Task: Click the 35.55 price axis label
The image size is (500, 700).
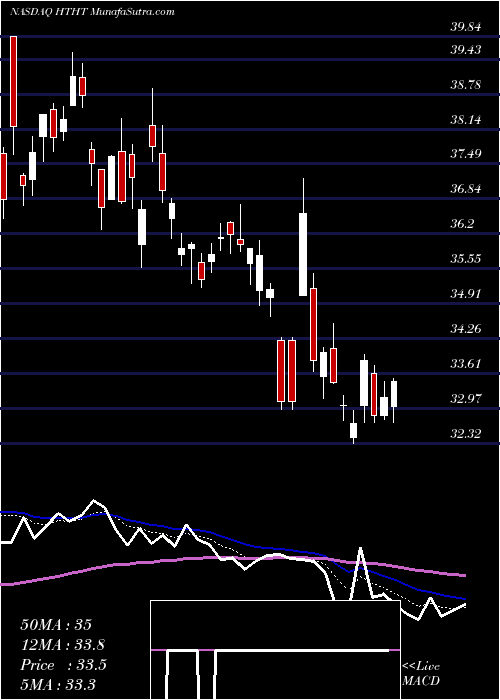Action: pyautogui.click(x=466, y=258)
